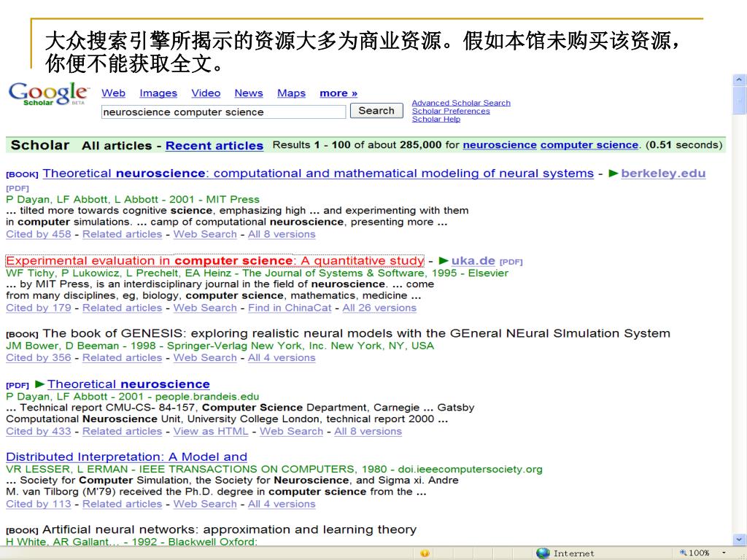Open Cited by 433 link
Screen dimensions: 747x560
coord(39,431)
